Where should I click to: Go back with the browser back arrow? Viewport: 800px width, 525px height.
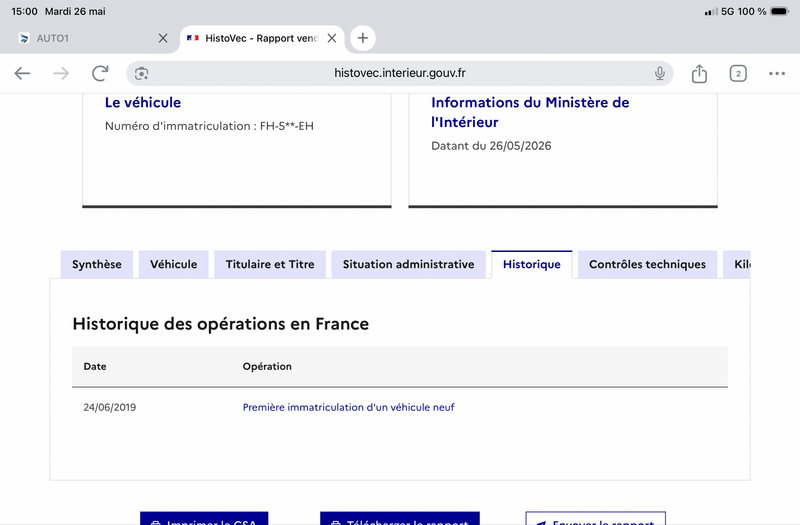click(22, 73)
